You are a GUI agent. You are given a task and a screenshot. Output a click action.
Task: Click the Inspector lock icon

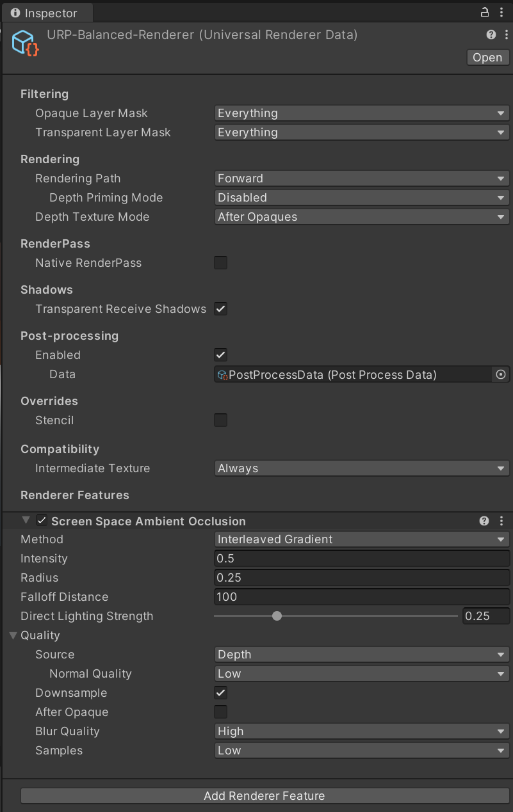(x=485, y=12)
